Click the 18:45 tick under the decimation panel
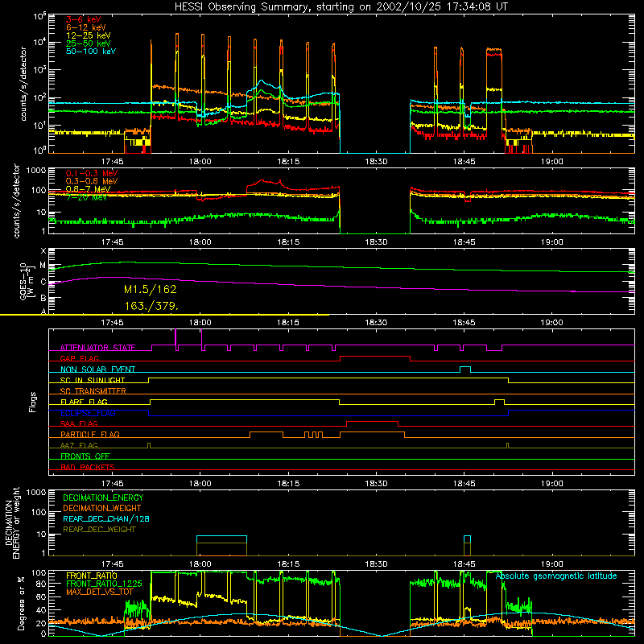This screenshot has height=644, width=644. click(x=464, y=564)
